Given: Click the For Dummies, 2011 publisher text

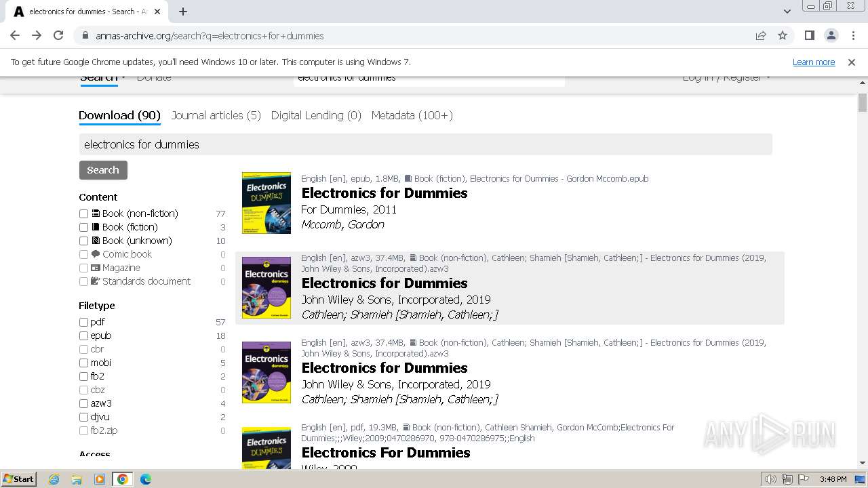Looking at the screenshot, I should point(349,209).
